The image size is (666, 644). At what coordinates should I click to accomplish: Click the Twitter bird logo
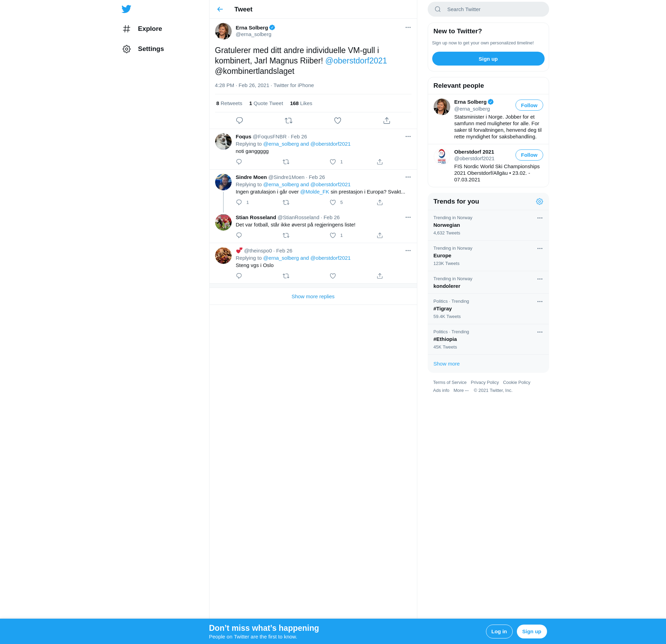[x=126, y=9]
